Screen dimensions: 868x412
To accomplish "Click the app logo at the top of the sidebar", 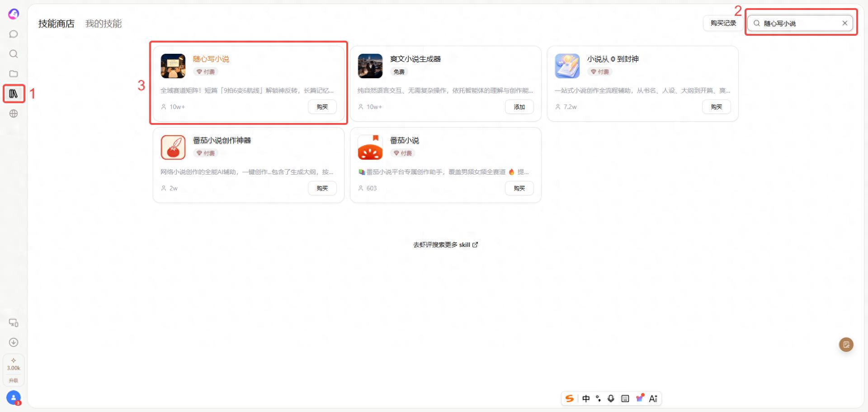I will (x=14, y=14).
